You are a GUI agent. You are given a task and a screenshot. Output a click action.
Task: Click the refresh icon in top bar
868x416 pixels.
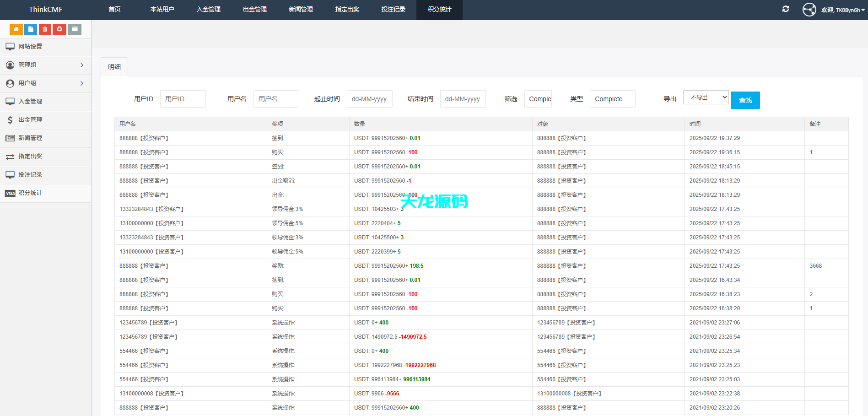(785, 9)
